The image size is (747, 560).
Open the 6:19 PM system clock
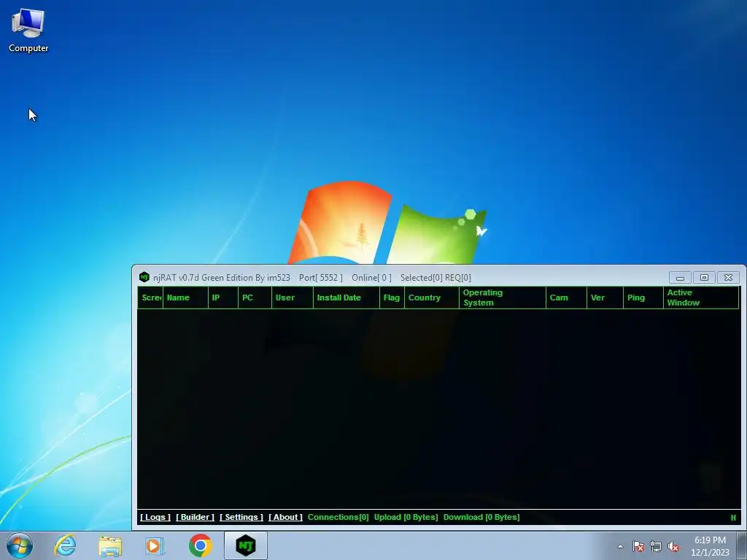(x=710, y=546)
